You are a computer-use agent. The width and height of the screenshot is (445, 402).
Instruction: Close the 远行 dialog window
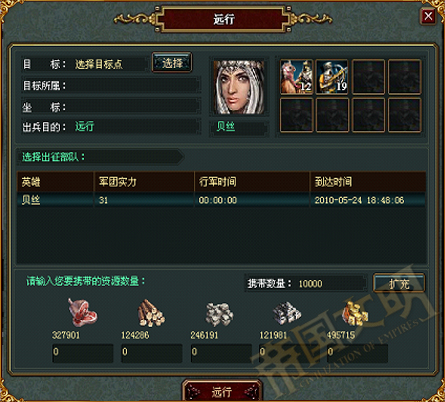point(428,16)
